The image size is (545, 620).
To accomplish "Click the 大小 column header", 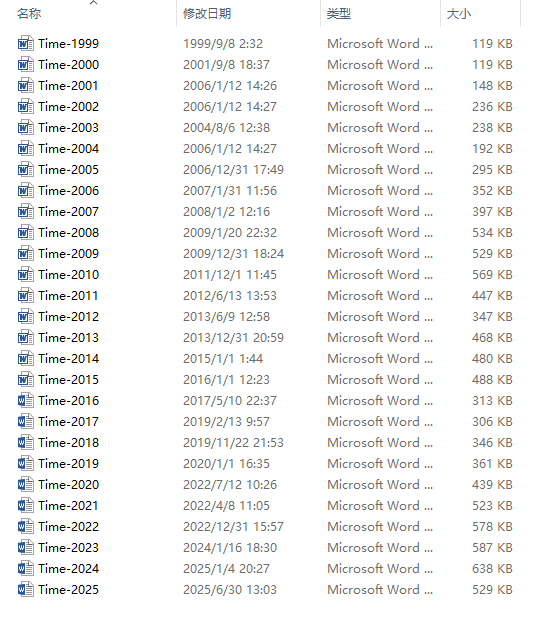I will [459, 14].
